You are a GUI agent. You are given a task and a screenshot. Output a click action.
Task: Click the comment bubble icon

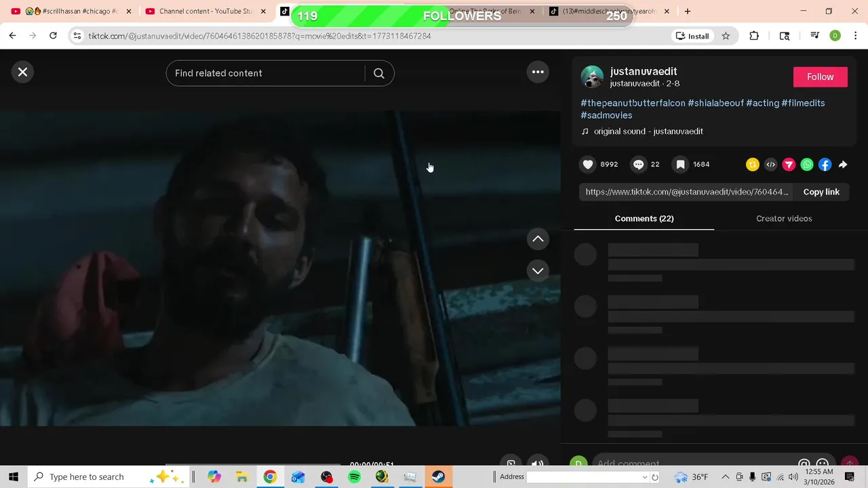coord(638,164)
